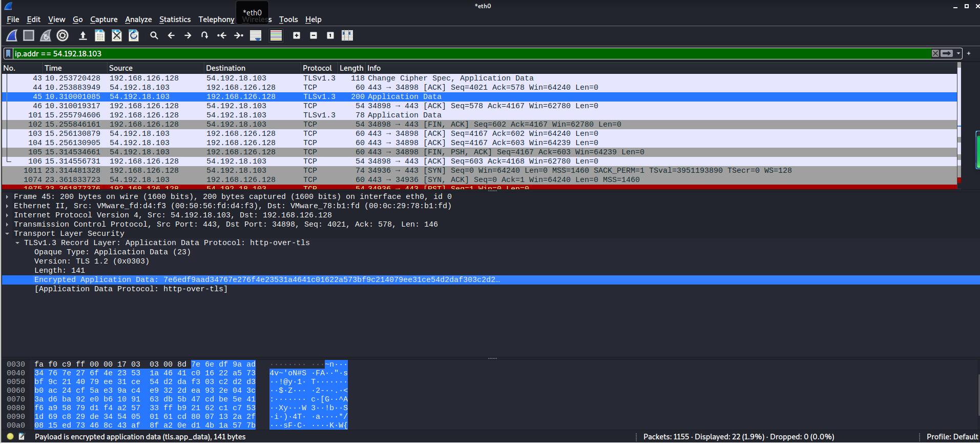Start capturing packets with the shark fin icon
Screen dimensions: 980x444
click(12, 35)
